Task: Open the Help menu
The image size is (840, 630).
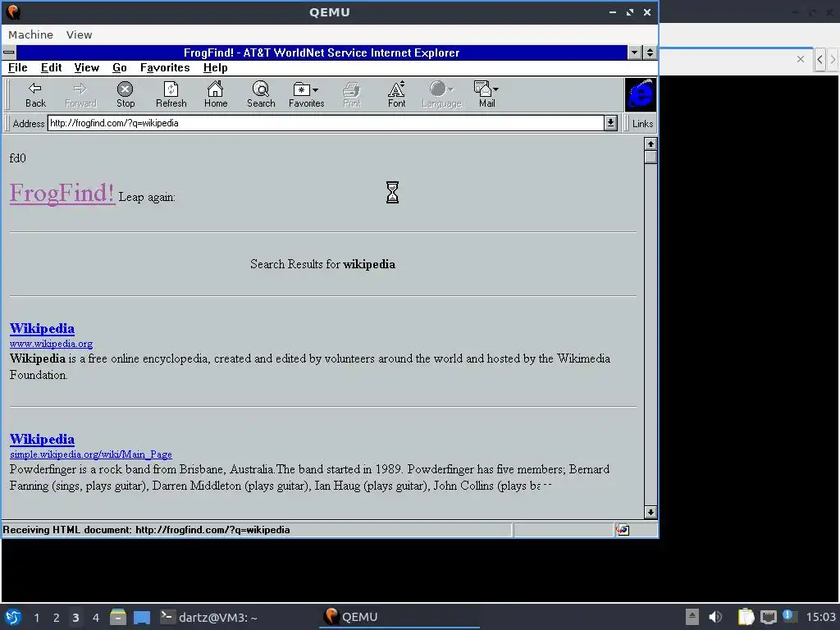Action: click(216, 67)
